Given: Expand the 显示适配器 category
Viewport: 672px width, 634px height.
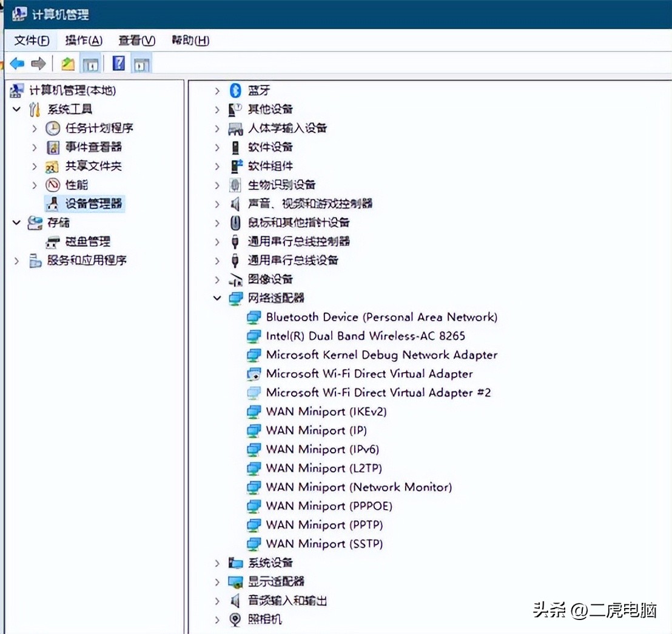Looking at the screenshot, I should pos(218,581).
